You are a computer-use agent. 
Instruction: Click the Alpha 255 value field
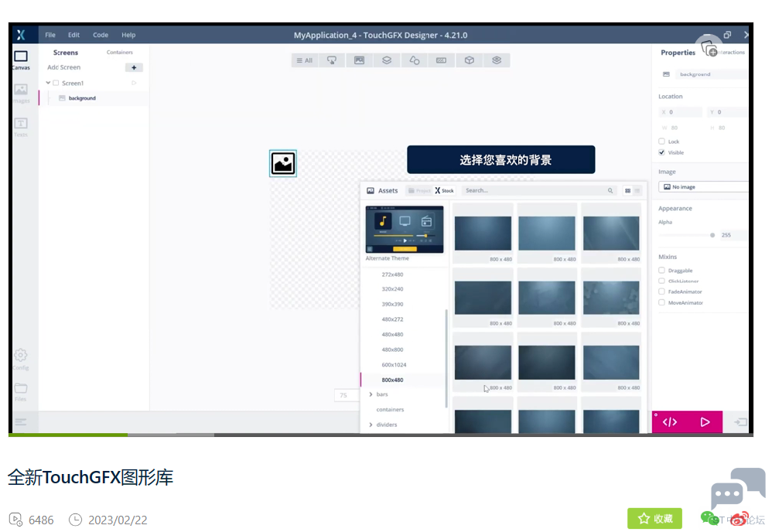click(732, 235)
